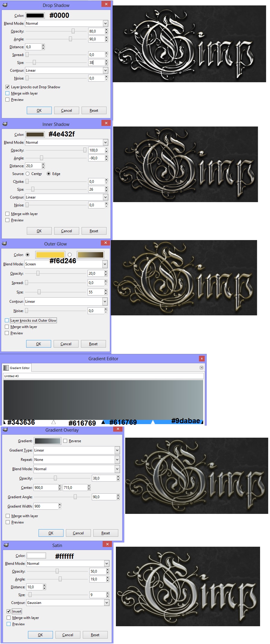The width and height of the screenshot is (270, 644).
Task: Close the Gradient Editor window
Action: point(202,358)
